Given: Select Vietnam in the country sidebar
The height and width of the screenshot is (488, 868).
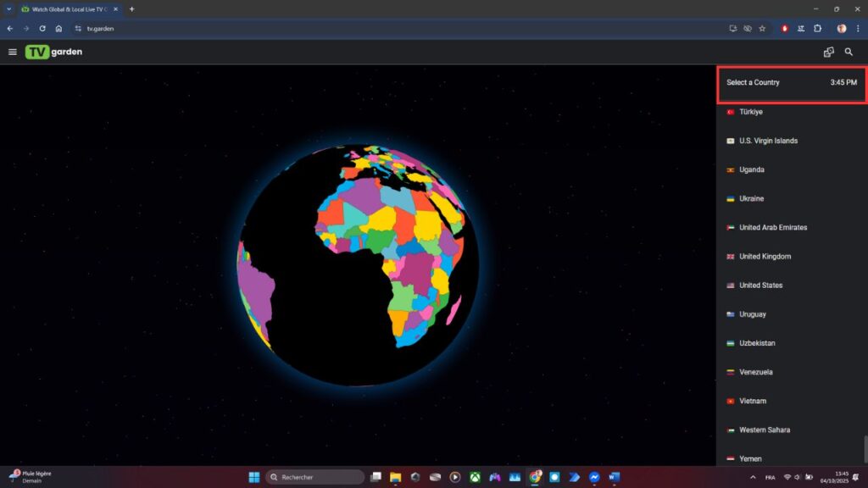Looking at the screenshot, I should click(x=752, y=401).
